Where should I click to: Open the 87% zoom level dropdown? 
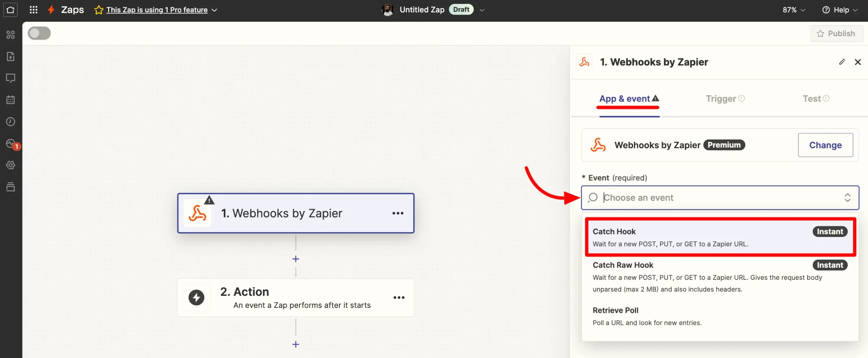point(793,10)
